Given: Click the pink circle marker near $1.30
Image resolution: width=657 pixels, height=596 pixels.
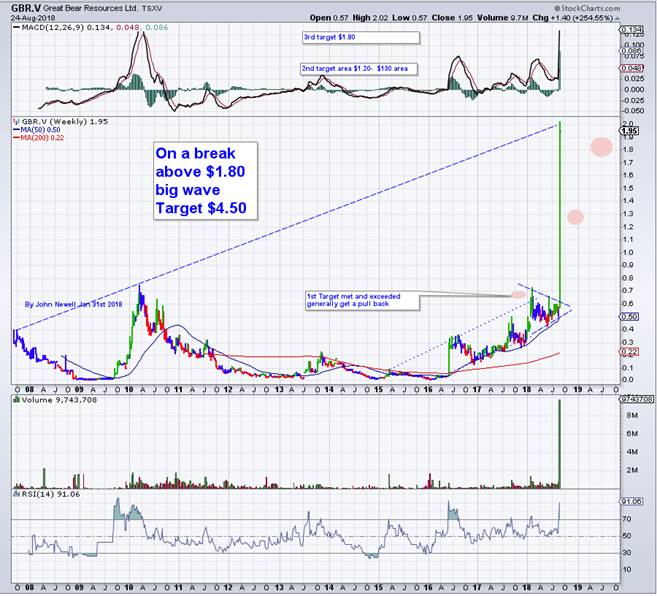Looking at the screenshot, I should tap(575, 216).
